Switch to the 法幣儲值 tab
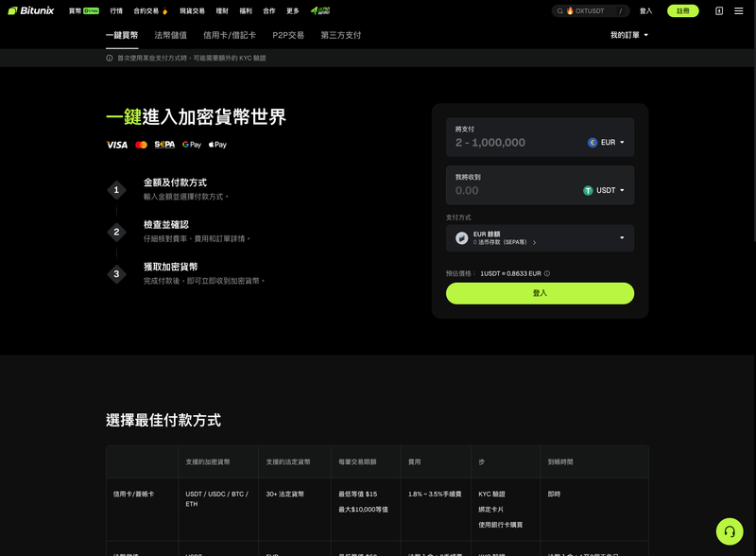The width and height of the screenshot is (756, 556). point(171,35)
